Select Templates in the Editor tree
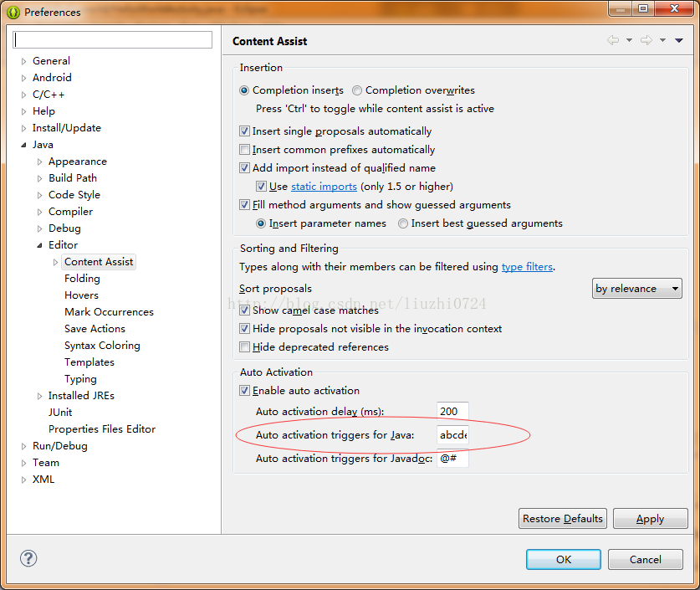 click(89, 362)
